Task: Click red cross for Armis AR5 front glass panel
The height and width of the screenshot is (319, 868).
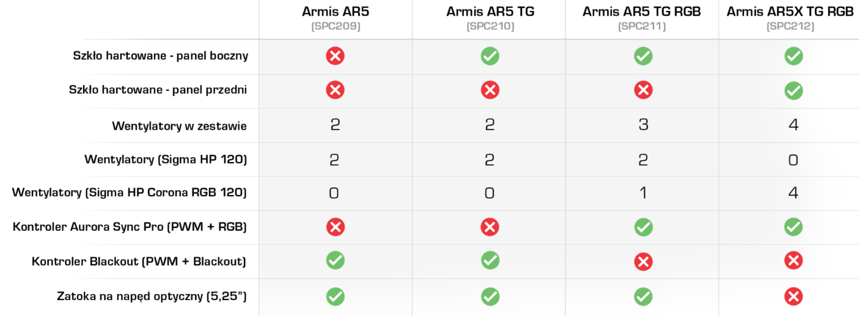Action: [335, 90]
